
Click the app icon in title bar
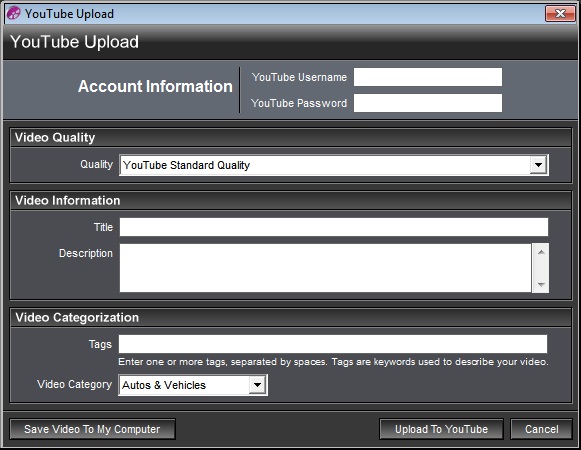[14, 13]
